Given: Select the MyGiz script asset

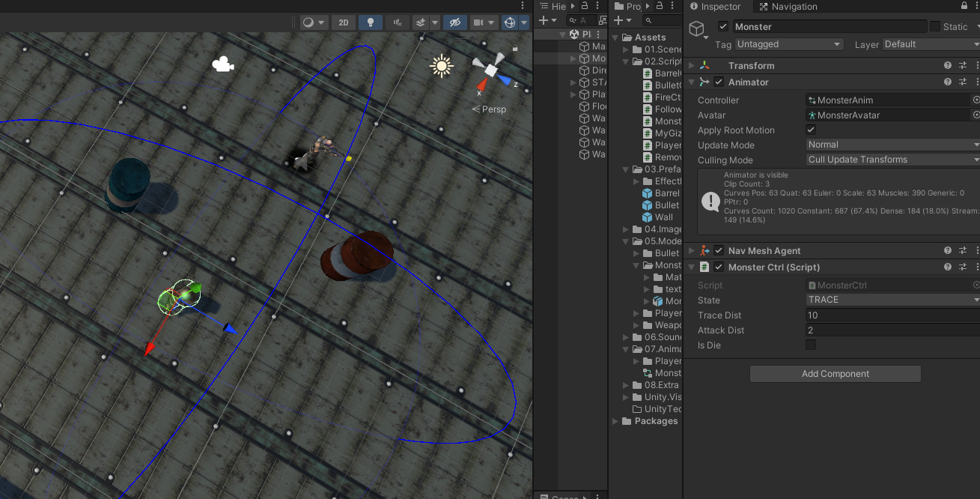Looking at the screenshot, I should (x=662, y=133).
